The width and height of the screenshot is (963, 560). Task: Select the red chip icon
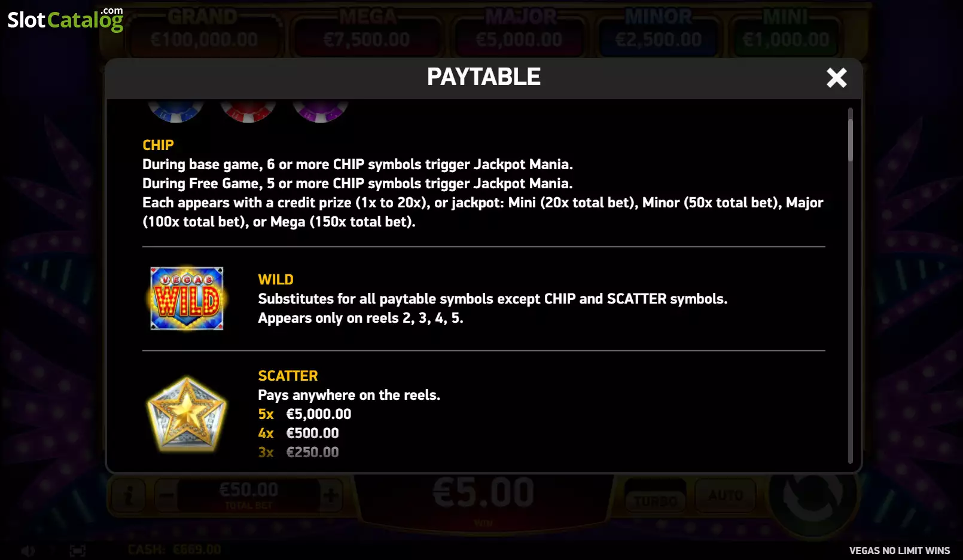point(248,111)
